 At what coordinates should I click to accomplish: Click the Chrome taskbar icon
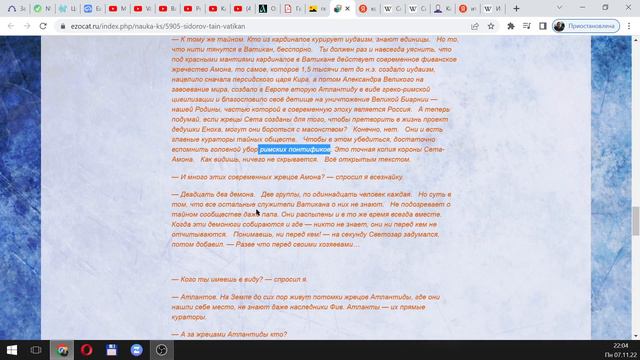point(62,350)
